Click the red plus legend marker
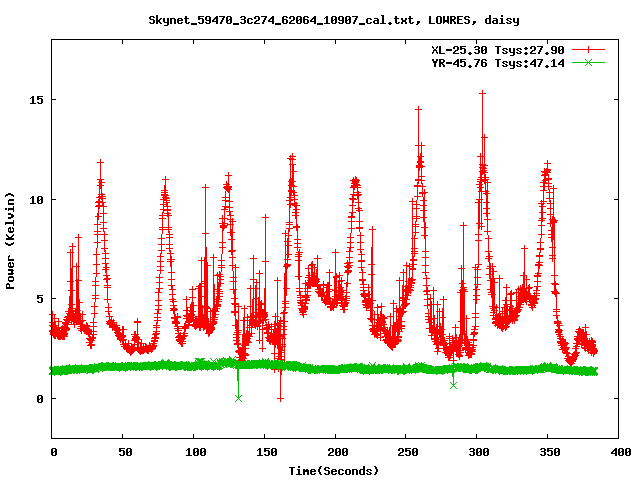640x480 pixels. coord(588,50)
